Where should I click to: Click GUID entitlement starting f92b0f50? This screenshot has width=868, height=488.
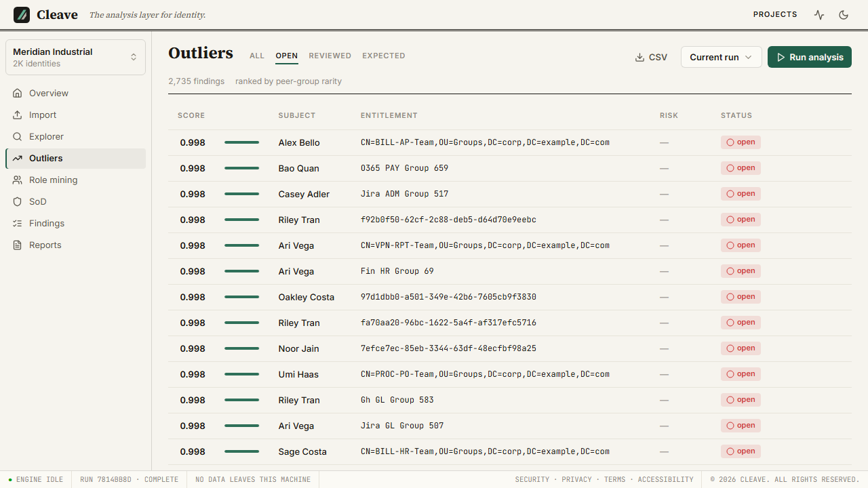[448, 220]
